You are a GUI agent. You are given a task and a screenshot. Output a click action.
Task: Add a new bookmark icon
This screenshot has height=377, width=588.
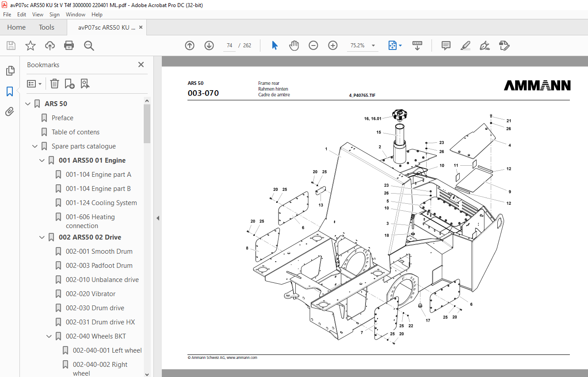(x=69, y=84)
